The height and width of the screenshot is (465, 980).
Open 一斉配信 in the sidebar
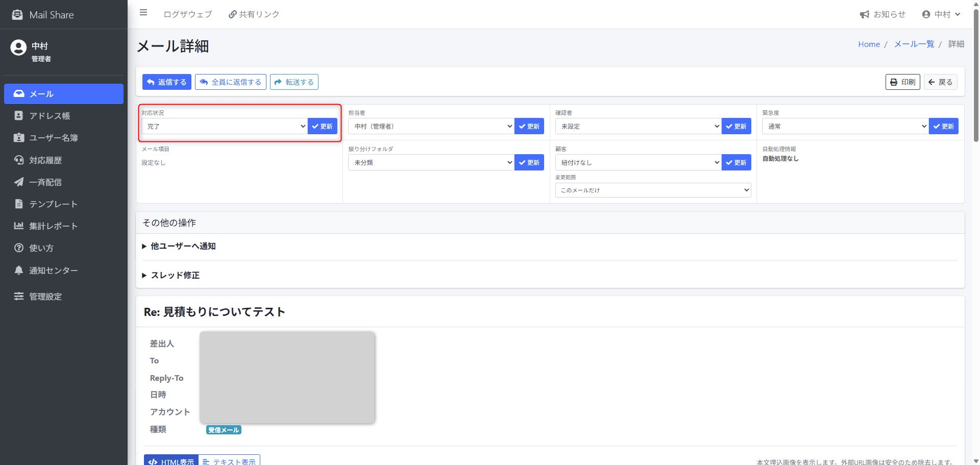[x=64, y=182]
